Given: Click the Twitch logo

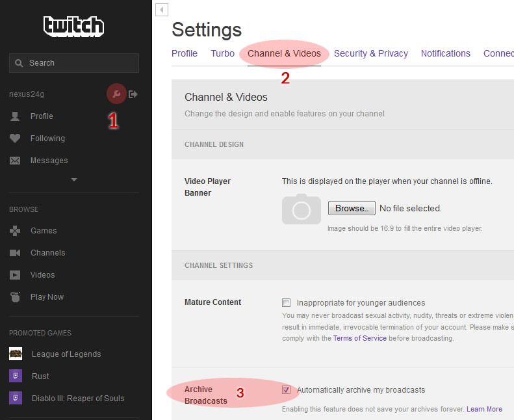Looking at the screenshot, I should coord(74,26).
